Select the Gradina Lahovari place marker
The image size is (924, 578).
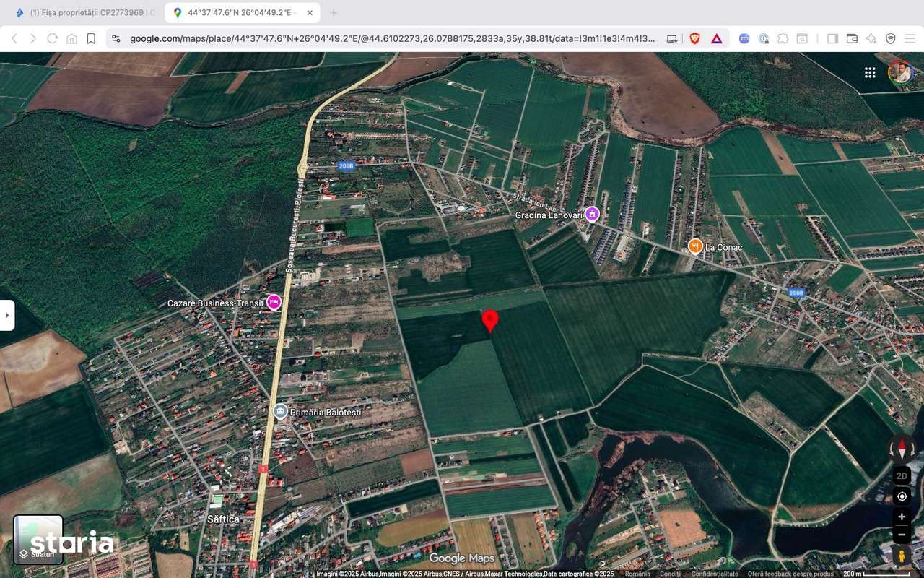coord(593,214)
